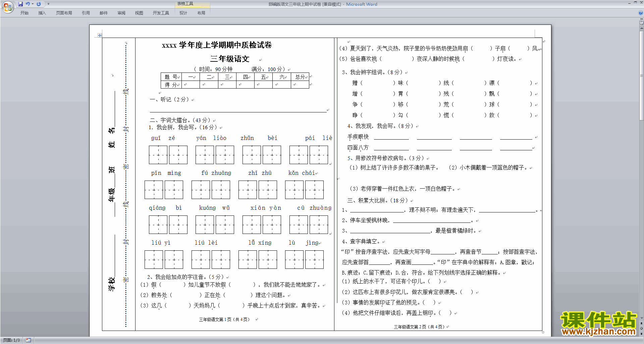Click the vertical scrollbar thumb
The height and width of the screenshot is (344, 644).
[x=642, y=76]
